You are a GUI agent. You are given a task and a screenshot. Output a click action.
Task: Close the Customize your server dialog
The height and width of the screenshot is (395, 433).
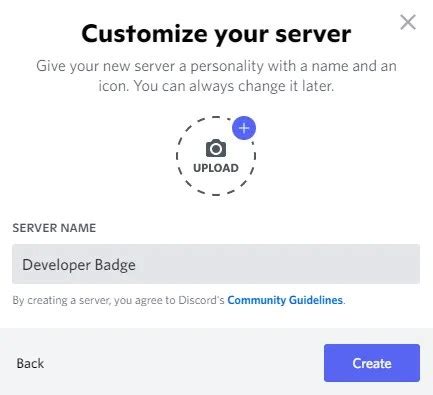[408, 22]
